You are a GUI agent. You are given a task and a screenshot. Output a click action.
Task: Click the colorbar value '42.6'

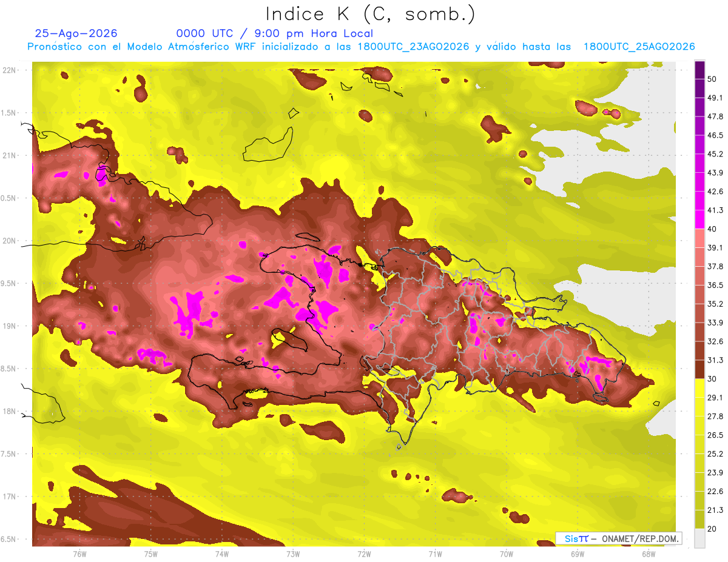point(715,192)
